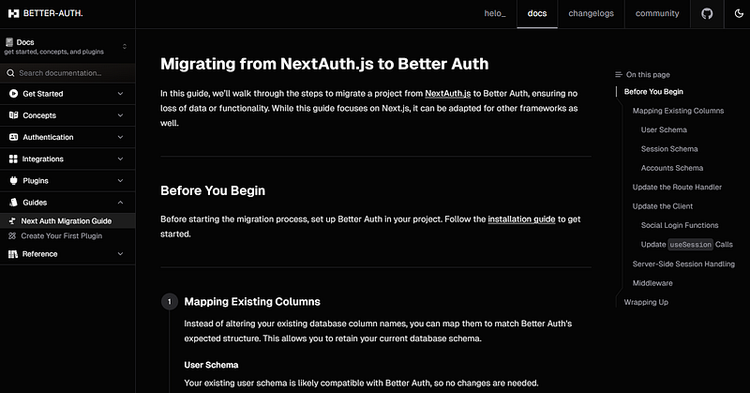
Task: Click the BETTER-AUTH. home title
Action: (53, 13)
